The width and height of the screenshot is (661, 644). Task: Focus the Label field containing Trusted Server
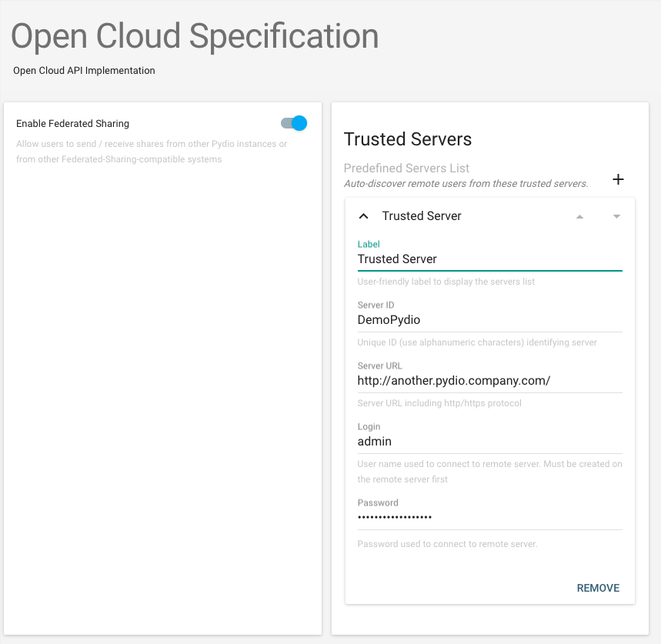pyautogui.click(x=490, y=259)
